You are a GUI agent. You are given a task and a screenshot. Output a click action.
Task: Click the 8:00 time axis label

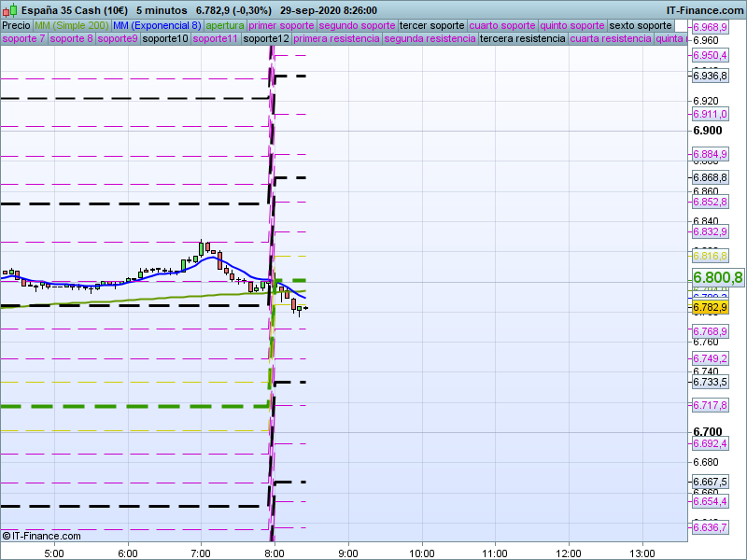(x=275, y=553)
